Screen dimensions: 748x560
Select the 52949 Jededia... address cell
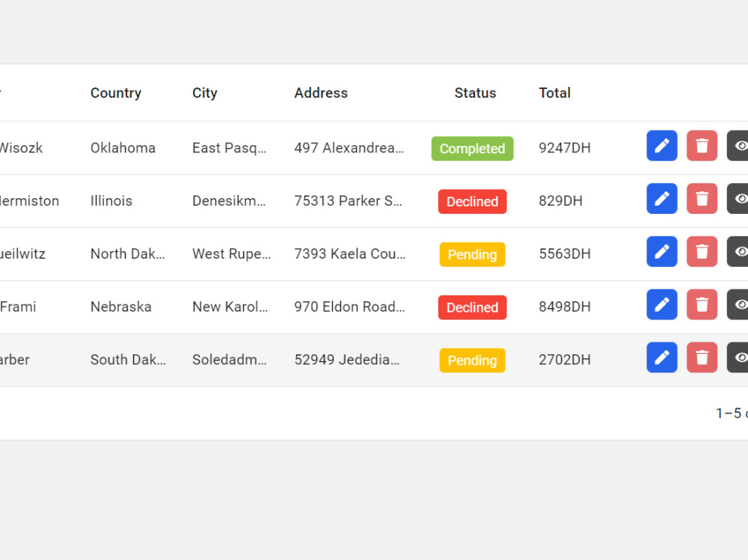347,360
